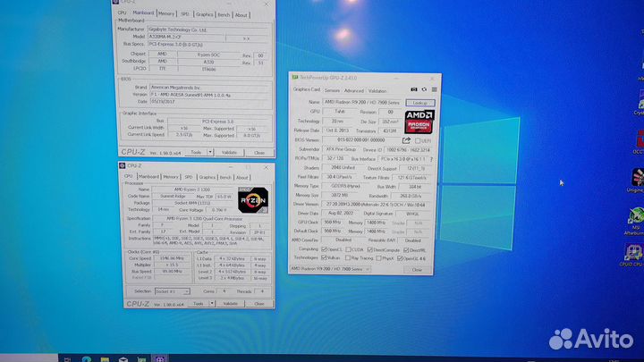
Task: Switch to Sensors tab in GPU-Z
Action: (x=332, y=90)
